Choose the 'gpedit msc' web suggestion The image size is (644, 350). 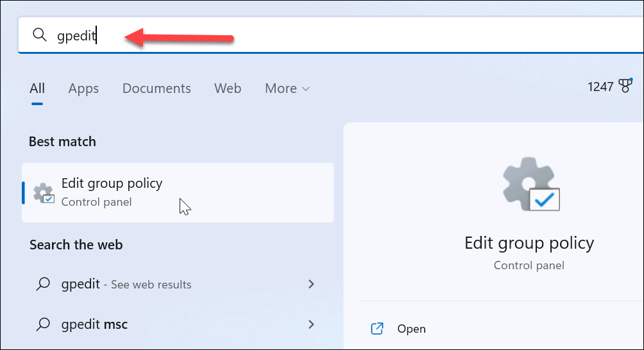[x=94, y=324]
